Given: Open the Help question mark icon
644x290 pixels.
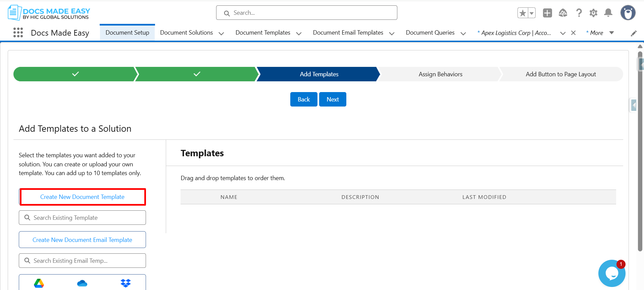Looking at the screenshot, I should (x=579, y=13).
